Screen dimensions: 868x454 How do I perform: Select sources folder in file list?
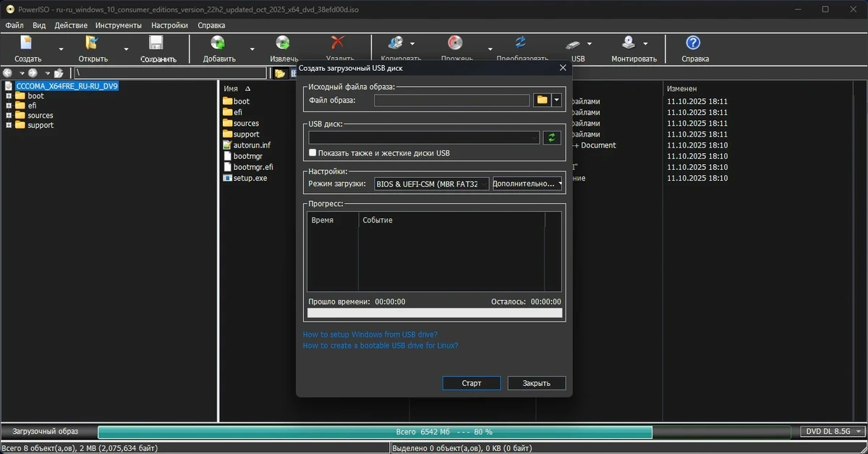click(x=240, y=123)
